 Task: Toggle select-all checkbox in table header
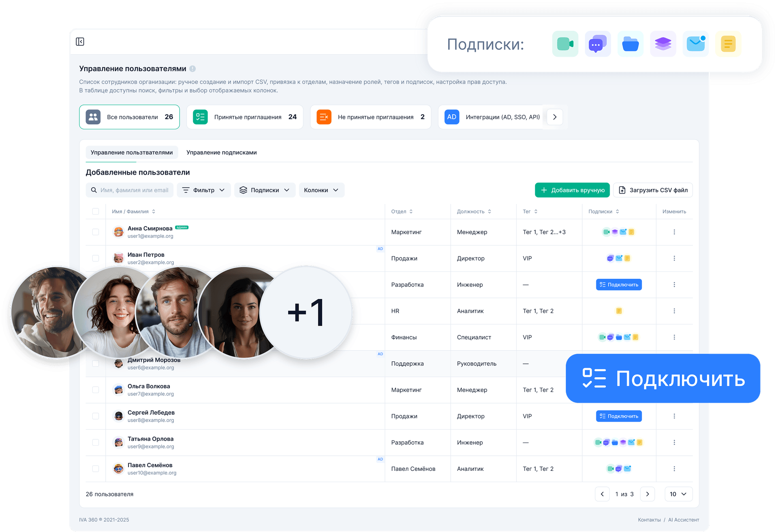pos(96,212)
